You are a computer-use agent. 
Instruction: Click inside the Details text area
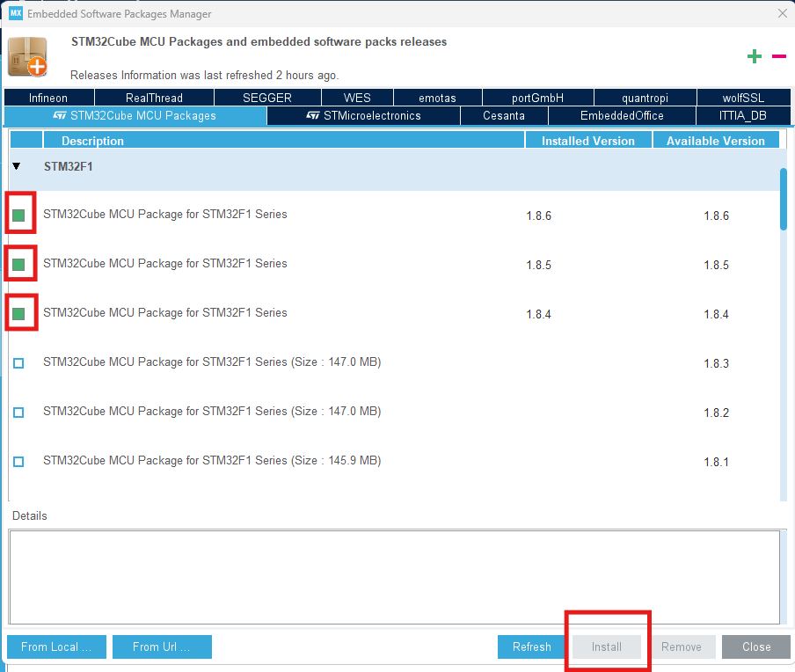point(395,577)
